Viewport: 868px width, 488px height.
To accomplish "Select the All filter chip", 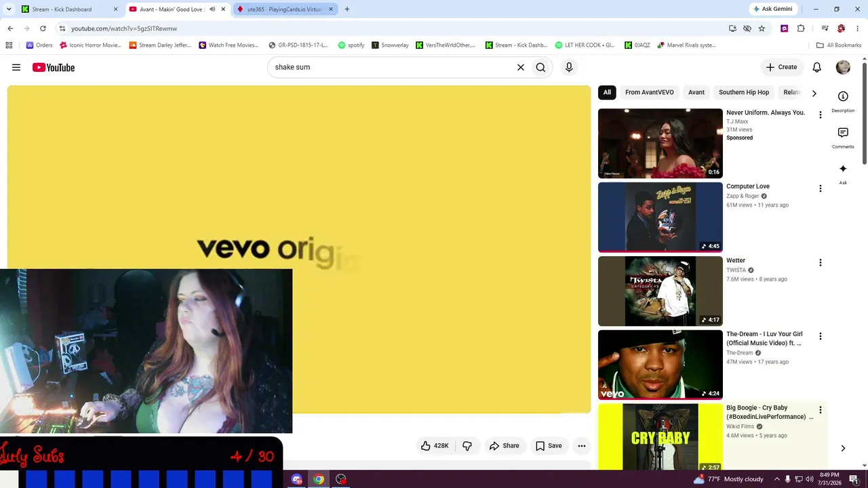I will point(607,92).
